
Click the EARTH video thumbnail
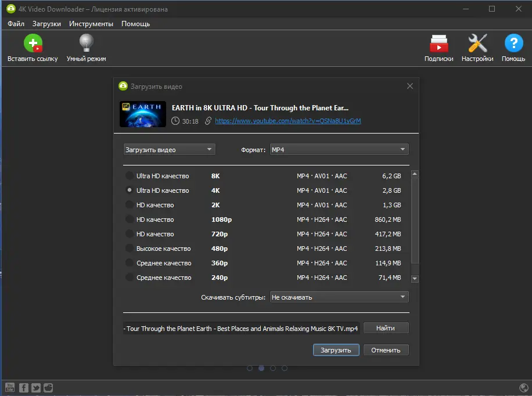pyautogui.click(x=142, y=114)
